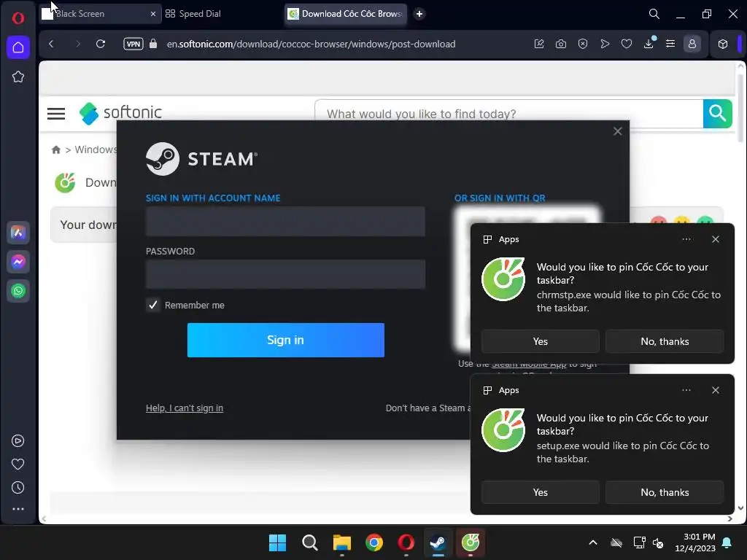Select the Download Cốc Cốc Browser tab

[347, 14]
